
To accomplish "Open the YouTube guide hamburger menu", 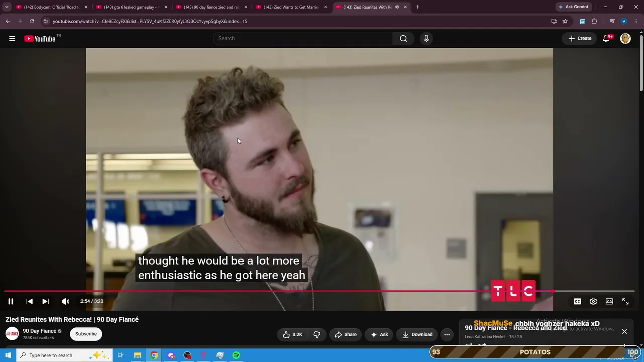I will [12, 39].
